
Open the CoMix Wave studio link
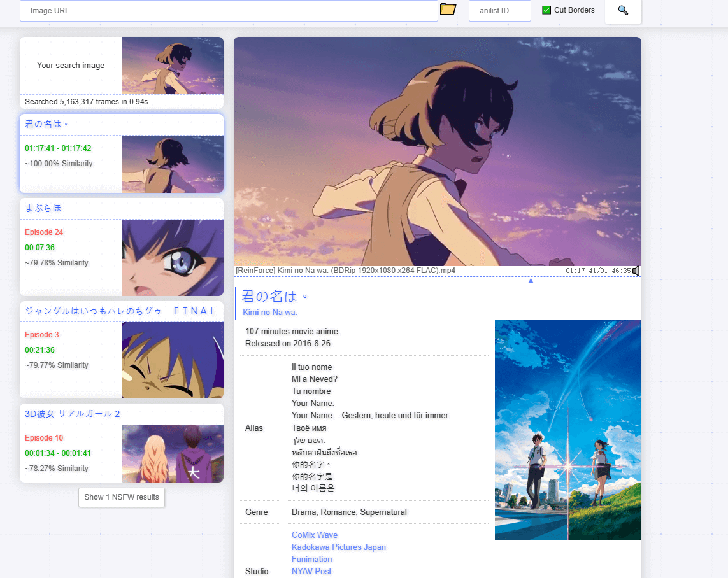point(315,535)
